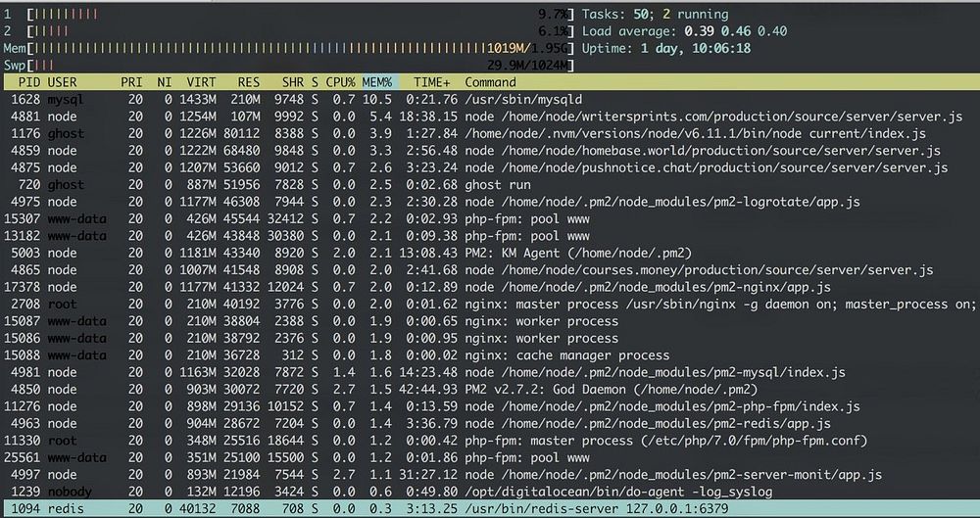The height and width of the screenshot is (518, 980).
Task: Click the 'redis' user in row 1094
Action: (x=66, y=509)
